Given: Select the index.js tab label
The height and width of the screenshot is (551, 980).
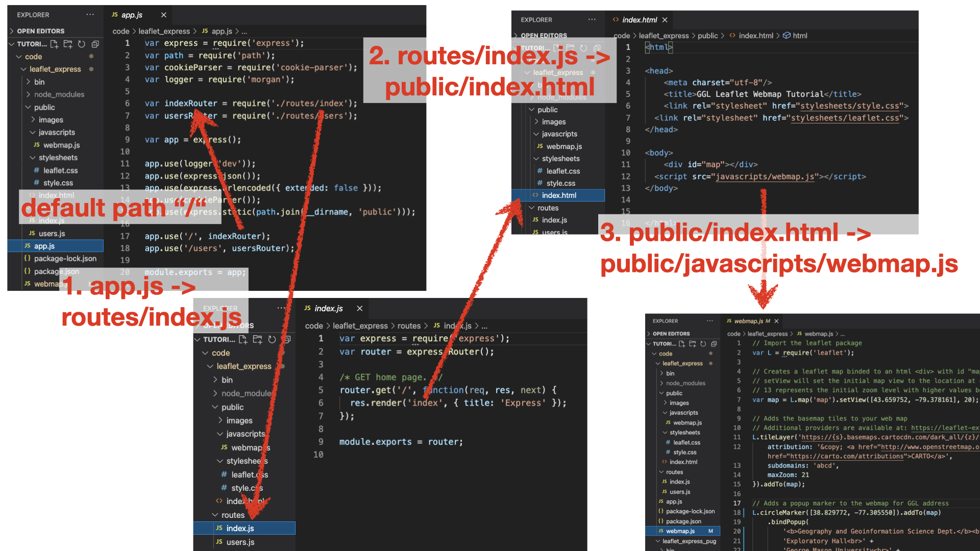Looking at the screenshot, I should click(329, 308).
